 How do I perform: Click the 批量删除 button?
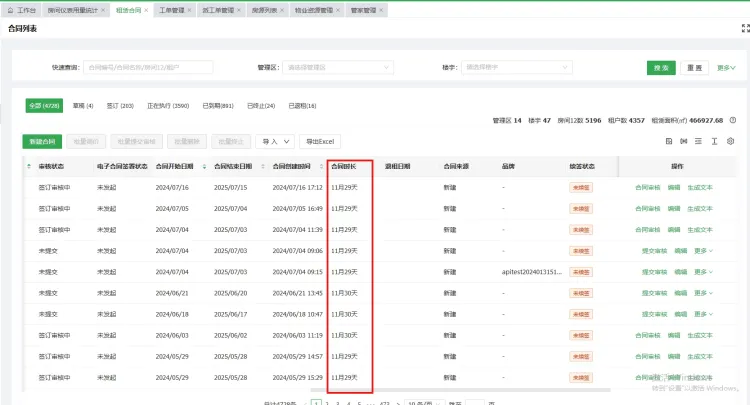187,142
